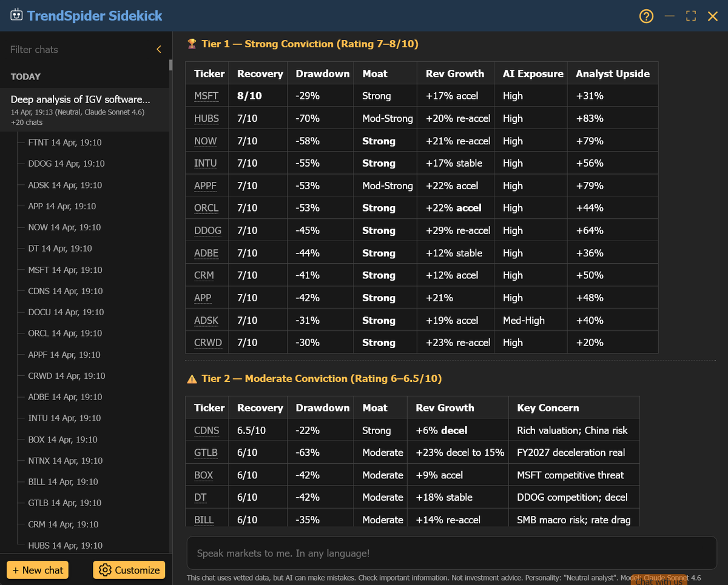Click HUBS ticker link in Tier 1 table
Screen dimensions: 728x585
coord(207,118)
